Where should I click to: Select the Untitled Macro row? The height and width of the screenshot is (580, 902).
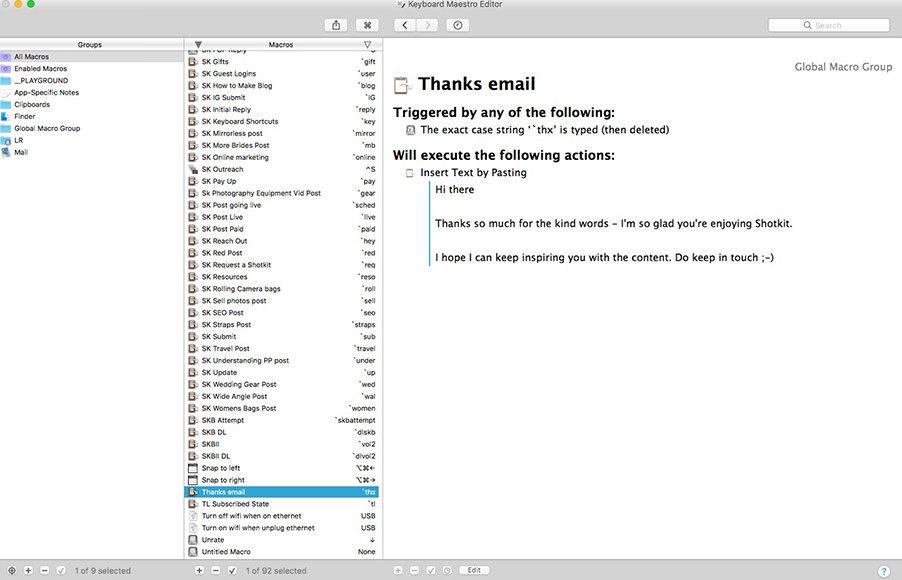pos(282,552)
